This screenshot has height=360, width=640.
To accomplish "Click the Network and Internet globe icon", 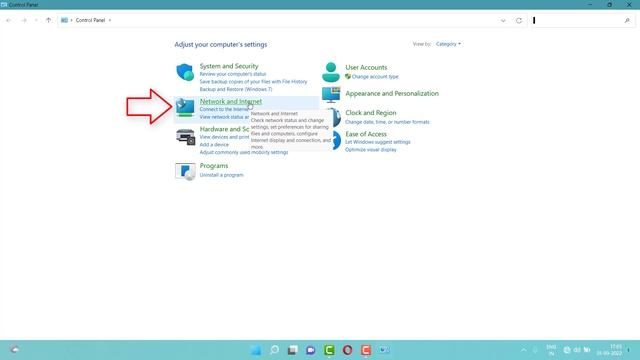I will point(185,107).
